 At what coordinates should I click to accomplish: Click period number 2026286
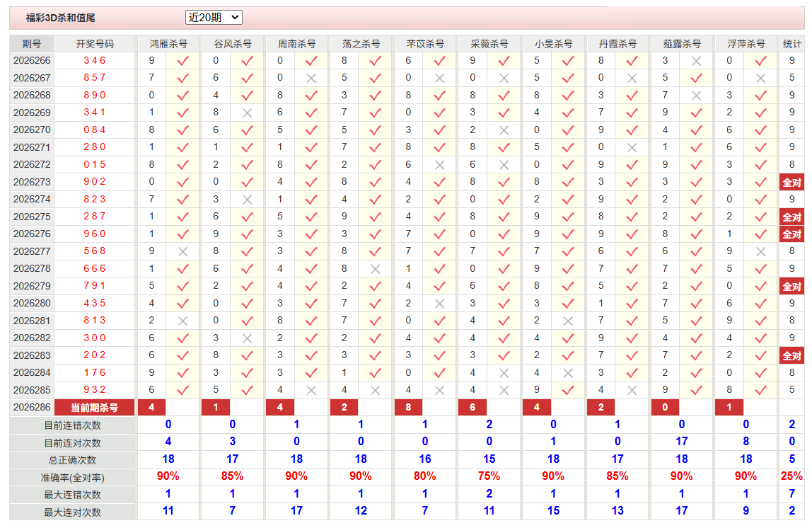pos(32,407)
